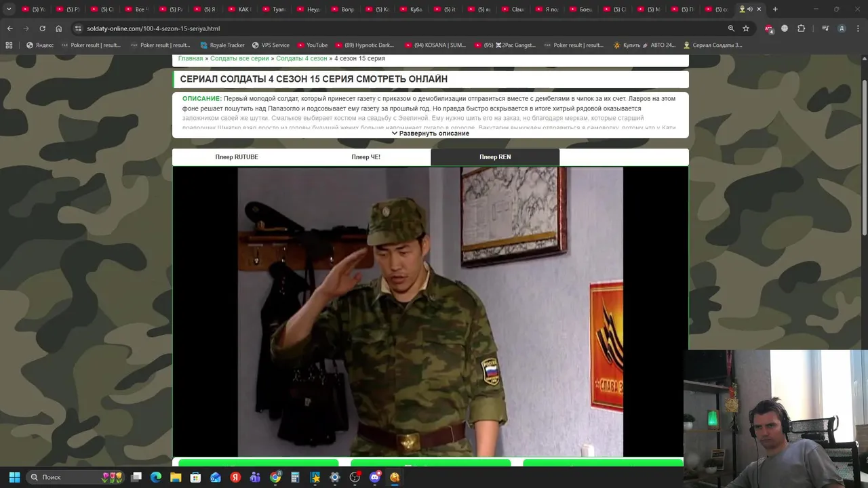Switch to the Tyank browser tab

tap(274, 9)
